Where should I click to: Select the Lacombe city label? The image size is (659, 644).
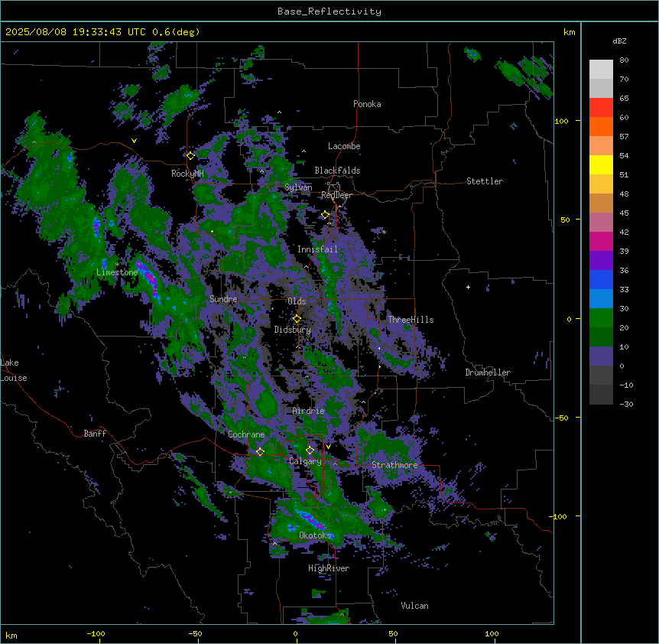coord(344,146)
